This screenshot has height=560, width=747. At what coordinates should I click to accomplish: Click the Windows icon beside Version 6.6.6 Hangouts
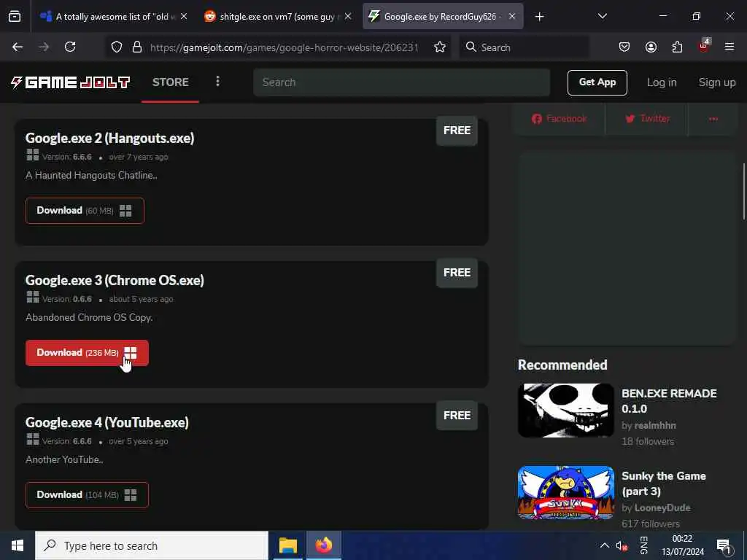32,155
